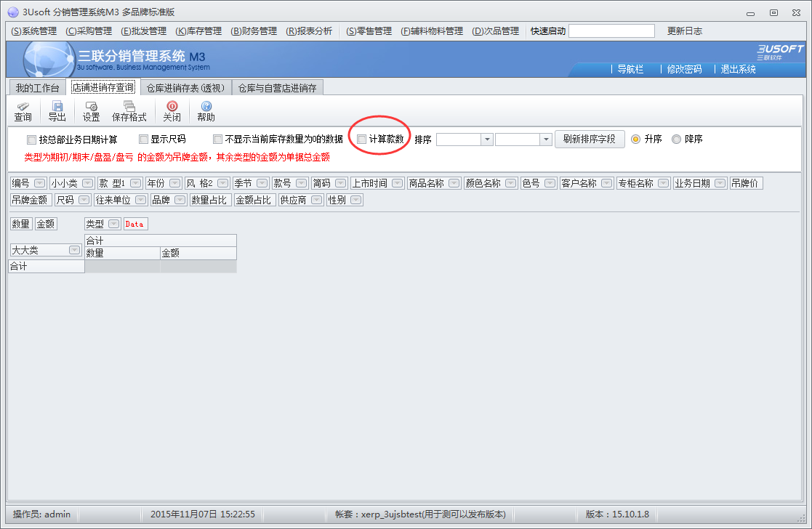
Task: Click the 导出 (Export) toolbar icon
Action: (x=57, y=107)
